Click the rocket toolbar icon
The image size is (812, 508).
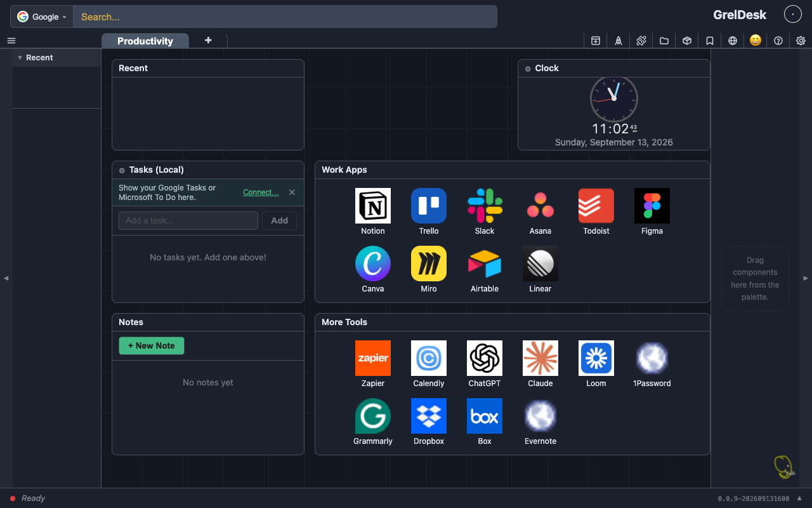coord(619,41)
